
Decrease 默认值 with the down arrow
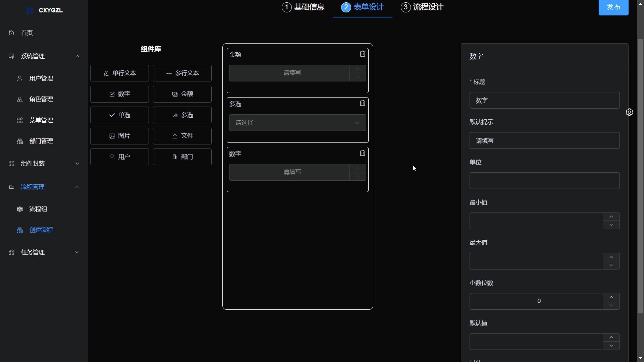(611, 346)
